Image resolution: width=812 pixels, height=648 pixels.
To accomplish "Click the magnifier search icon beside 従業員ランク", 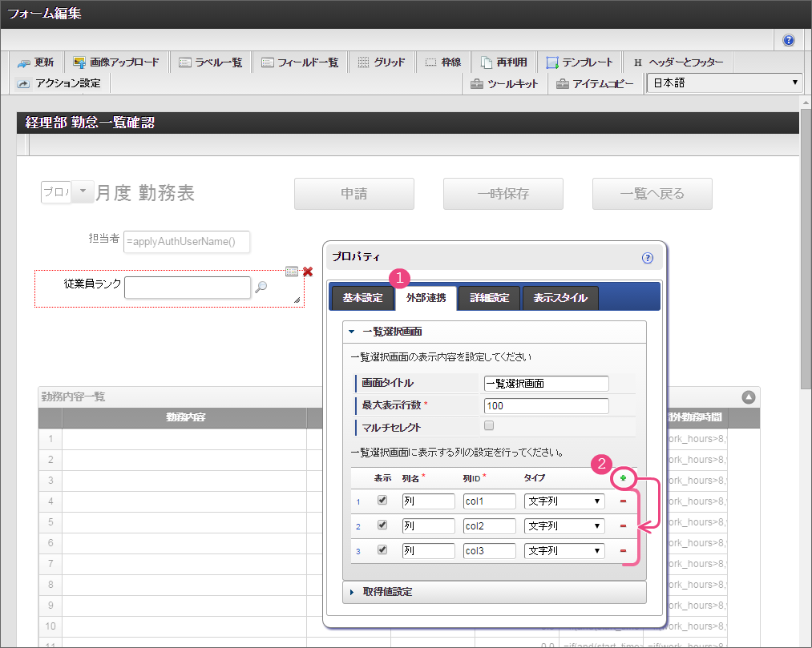I will (261, 288).
